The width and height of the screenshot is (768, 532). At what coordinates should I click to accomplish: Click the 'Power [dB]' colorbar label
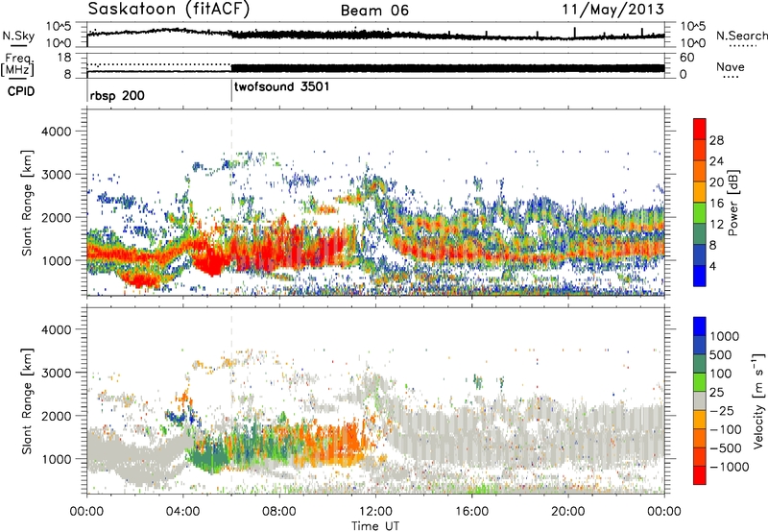coord(732,203)
